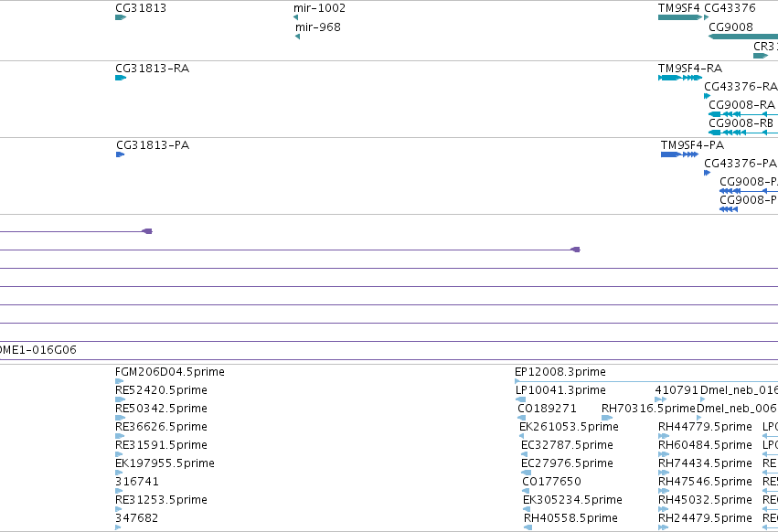Select the CG31813-RA transcript glyph
Image resolution: width=778 pixels, height=532 pixels.
click(121, 78)
